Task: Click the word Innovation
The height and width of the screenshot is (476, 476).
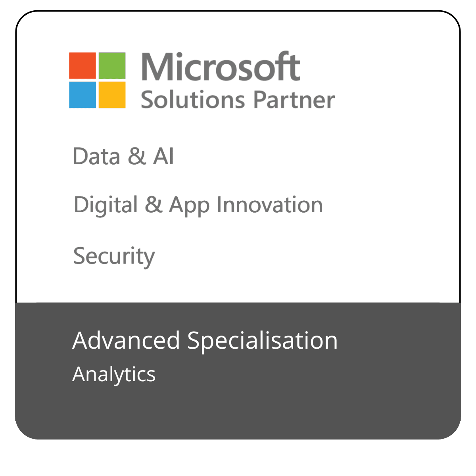Action: pos(270,205)
